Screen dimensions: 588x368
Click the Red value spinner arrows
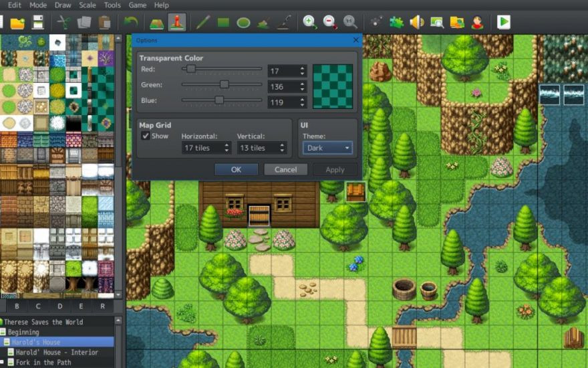302,71
